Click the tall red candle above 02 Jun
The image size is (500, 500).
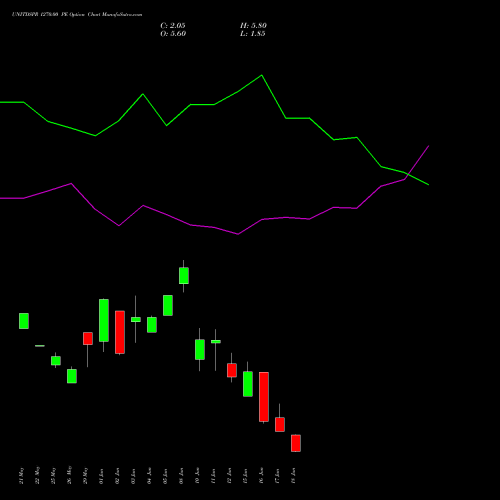pos(120,332)
